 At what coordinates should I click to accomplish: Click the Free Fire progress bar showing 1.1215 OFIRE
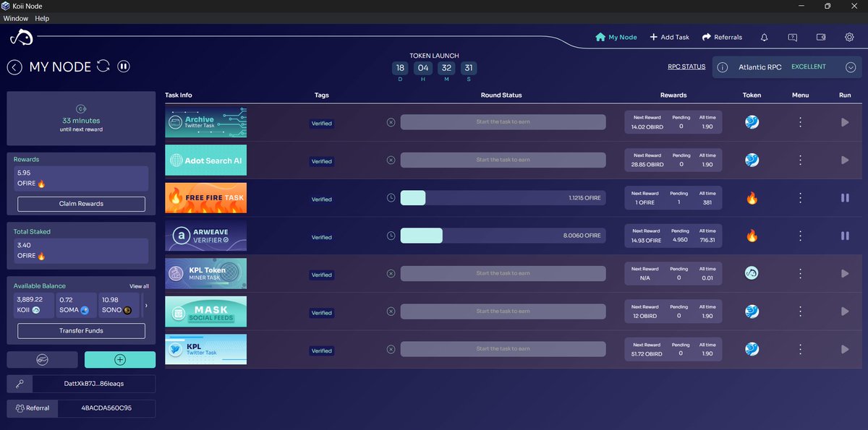pos(503,198)
